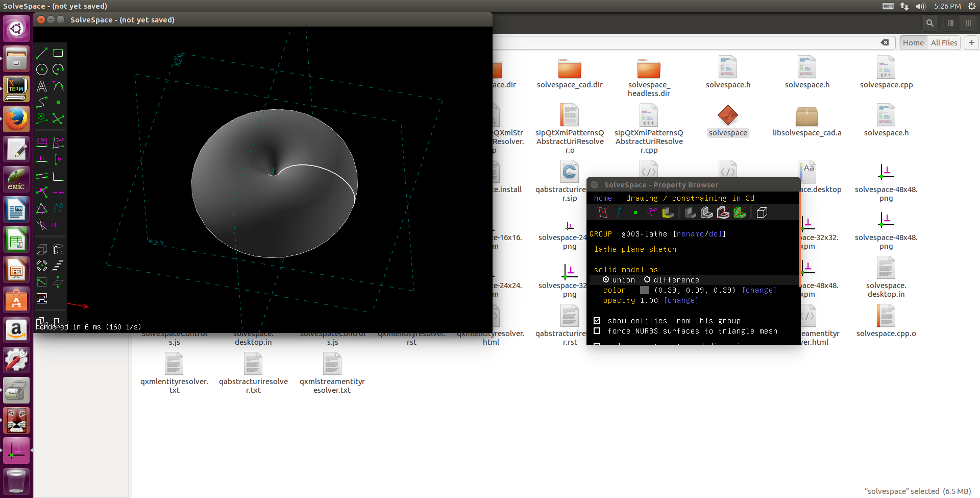
Task: Apply the parallel constraint tool
Action: coord(42,176)
